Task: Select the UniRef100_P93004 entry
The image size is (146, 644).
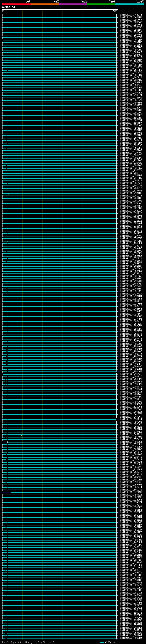Action: click(x=131, y=389)
